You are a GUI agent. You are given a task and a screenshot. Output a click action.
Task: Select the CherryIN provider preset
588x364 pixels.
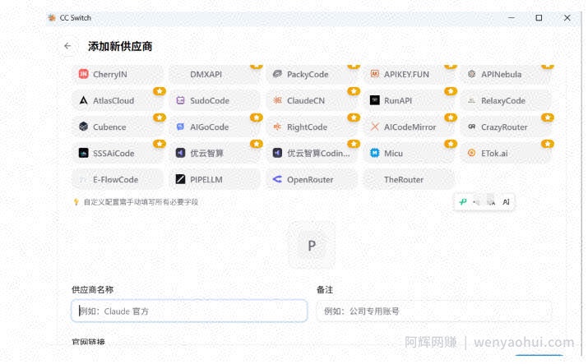pyautogui.click(x=118, y=74)
